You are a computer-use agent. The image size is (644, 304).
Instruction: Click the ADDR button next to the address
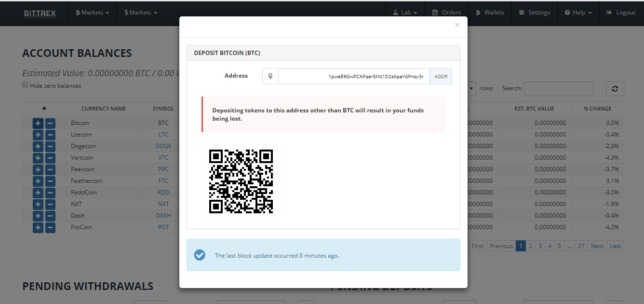441,76
